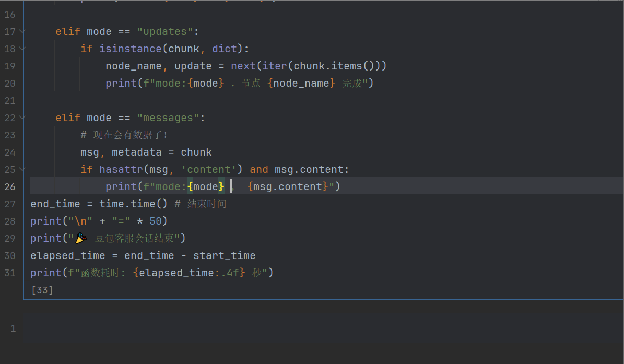Click the msg, metadata = chunk line

point(146,152)
